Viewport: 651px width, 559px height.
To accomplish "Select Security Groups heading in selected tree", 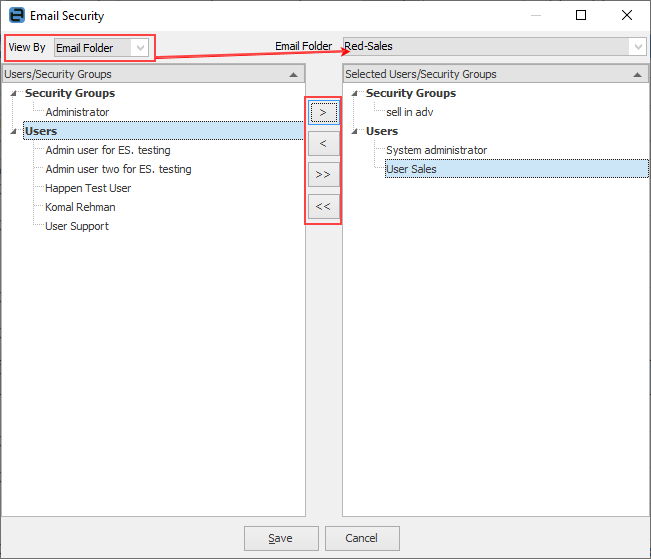I will (411, 93).
